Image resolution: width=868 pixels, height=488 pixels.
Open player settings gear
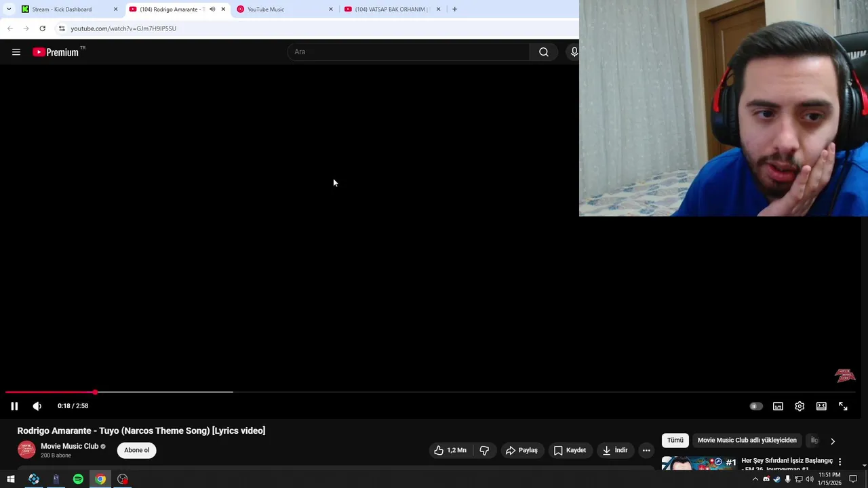(x=800, y=406)
